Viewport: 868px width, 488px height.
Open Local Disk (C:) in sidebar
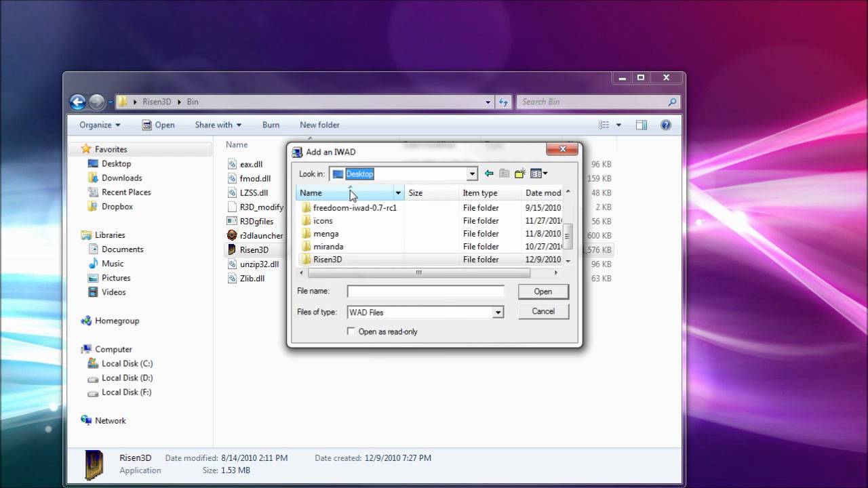pos(119,363)
